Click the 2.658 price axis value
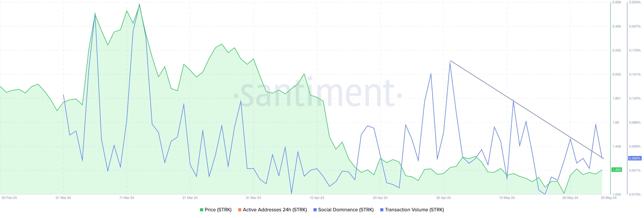 (x=616, y=2)
